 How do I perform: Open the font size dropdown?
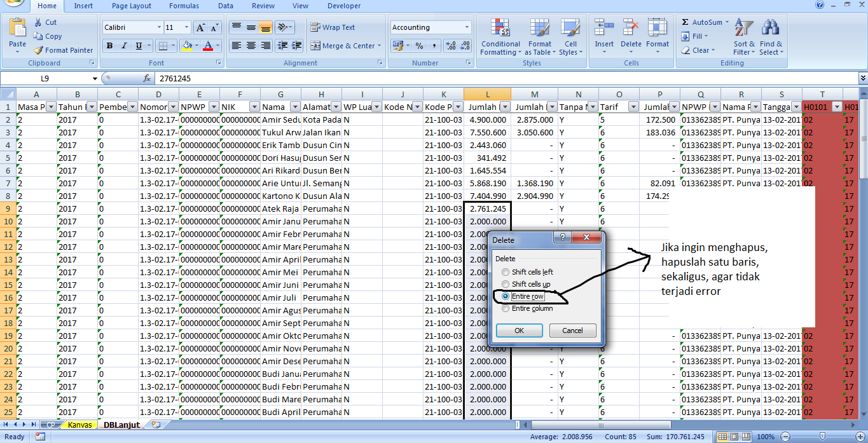(x=186, y=27)
